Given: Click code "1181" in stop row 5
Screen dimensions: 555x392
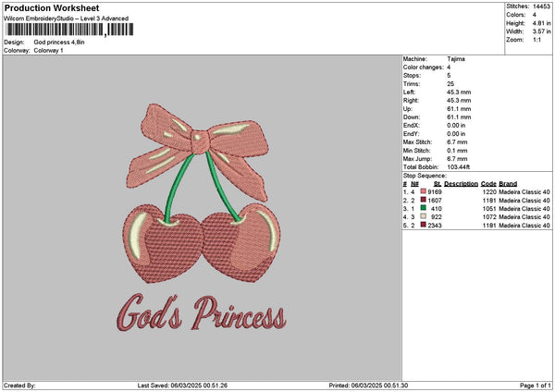Looking at the screenshot, I should (489, 226).
